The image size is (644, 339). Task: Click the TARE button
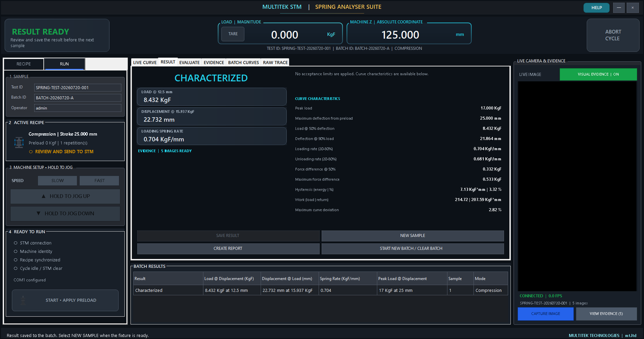pyautogui.click(x=233, y=34)
